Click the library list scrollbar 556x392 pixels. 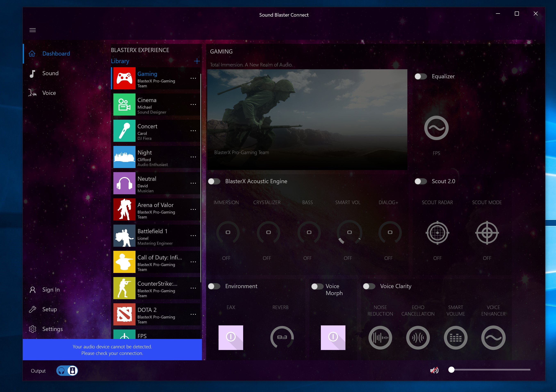[201, 178]
